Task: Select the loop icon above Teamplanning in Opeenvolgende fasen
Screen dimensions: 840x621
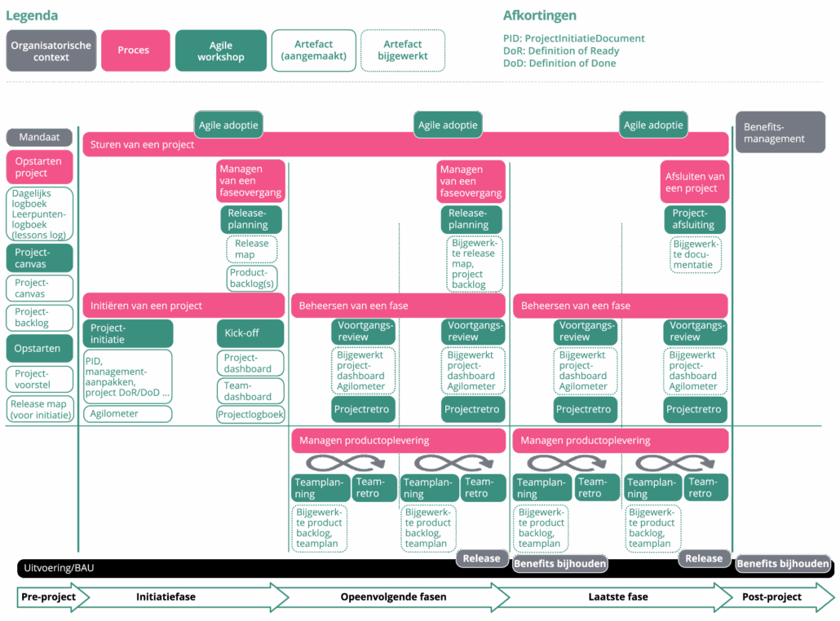Action: tap(320, 463)
